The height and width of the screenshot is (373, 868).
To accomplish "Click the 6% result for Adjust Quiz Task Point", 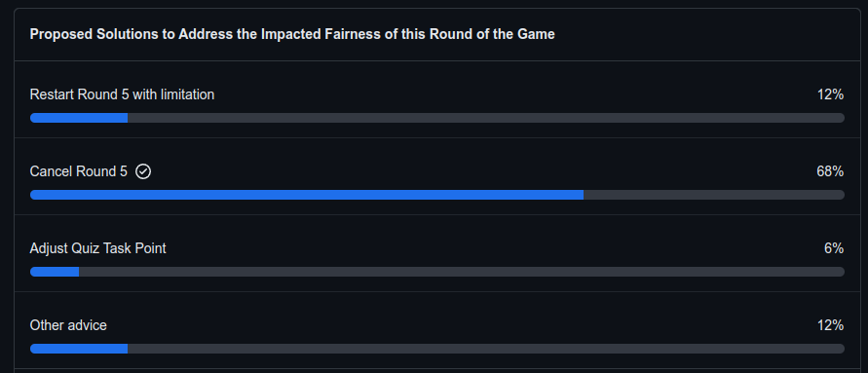I will click(x=834, y=248).
